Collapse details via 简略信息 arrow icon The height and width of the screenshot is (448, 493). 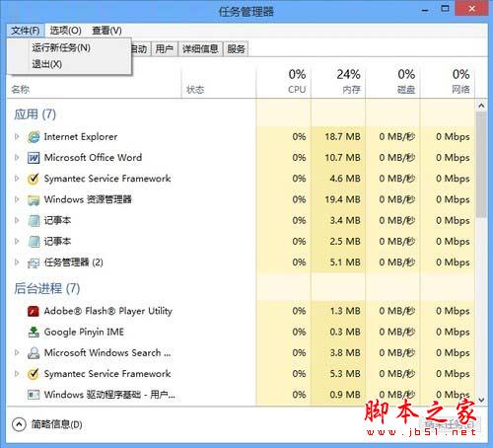[x=19, y=424]
